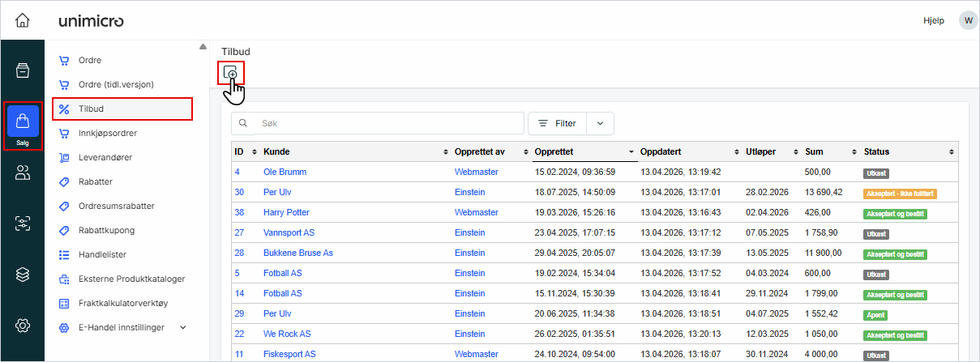Select Rabattkupong menu item
The width and height of the screenshot is (980, 362).
pos(106,230)
